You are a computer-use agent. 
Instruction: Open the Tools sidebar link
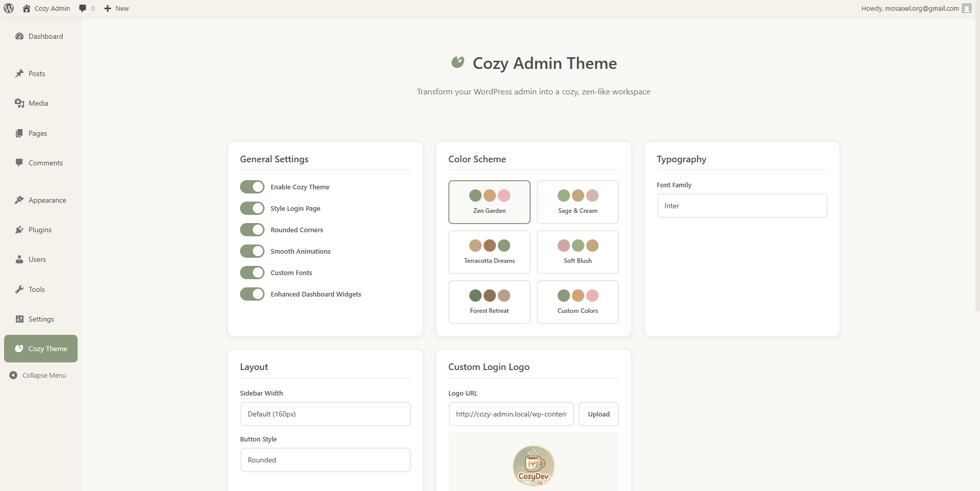(x=41, y=289)
